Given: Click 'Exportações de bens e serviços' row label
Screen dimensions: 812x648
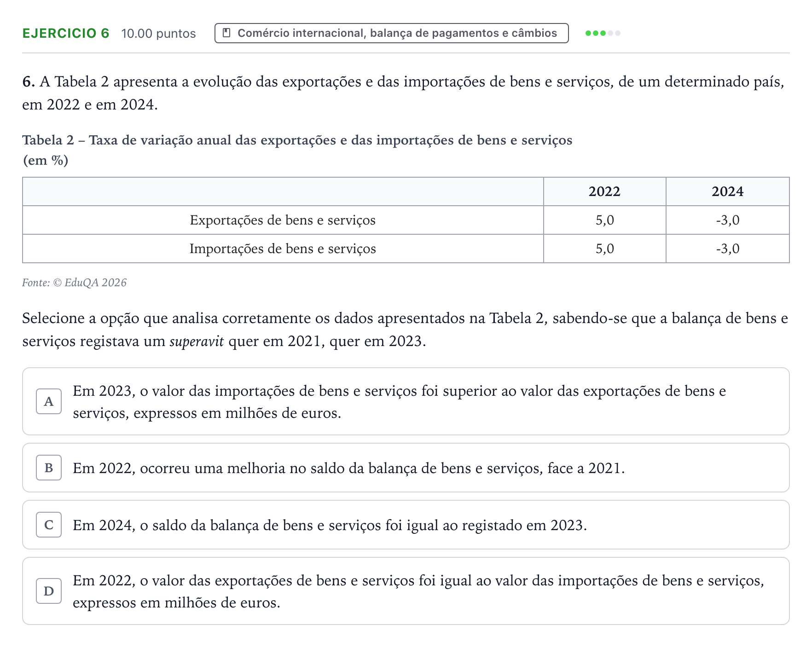Looking at the screenshot, I should tap(283, 220).
